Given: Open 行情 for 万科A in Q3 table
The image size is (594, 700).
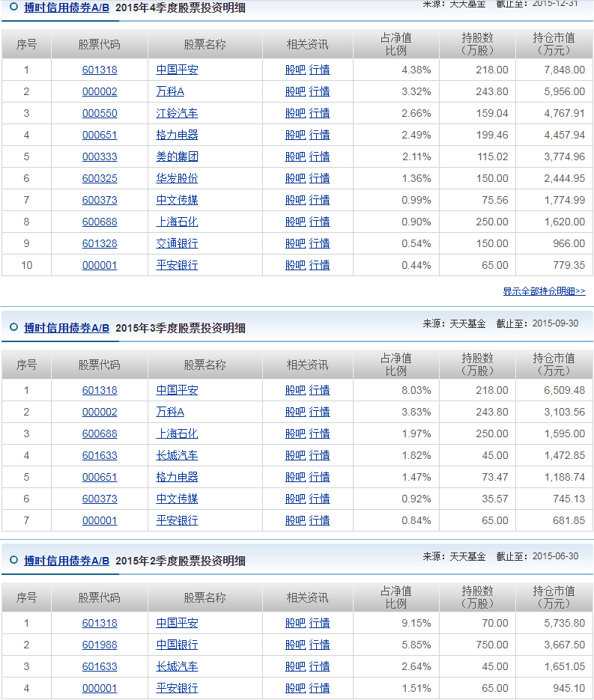Looking at the screenshot, I should (319, 412).
